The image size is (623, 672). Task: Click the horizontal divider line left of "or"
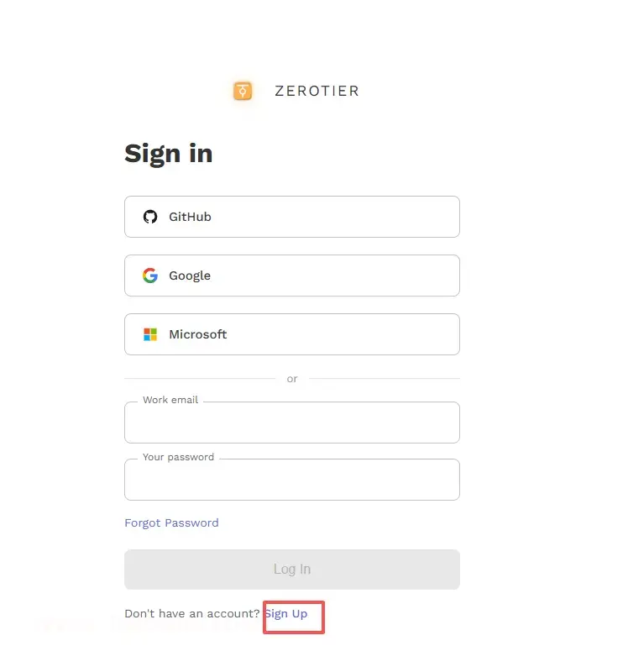tap(200, 379)
